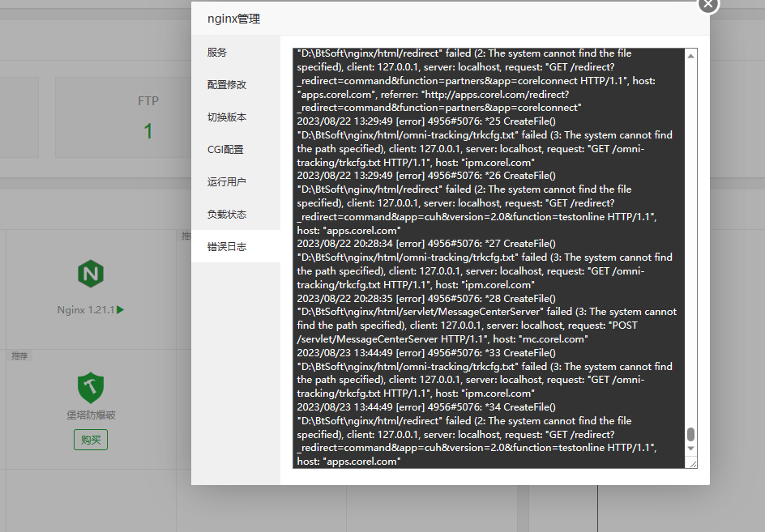Click the error log scrollbar thumb

pyautogui.click(x=690, y=434)
